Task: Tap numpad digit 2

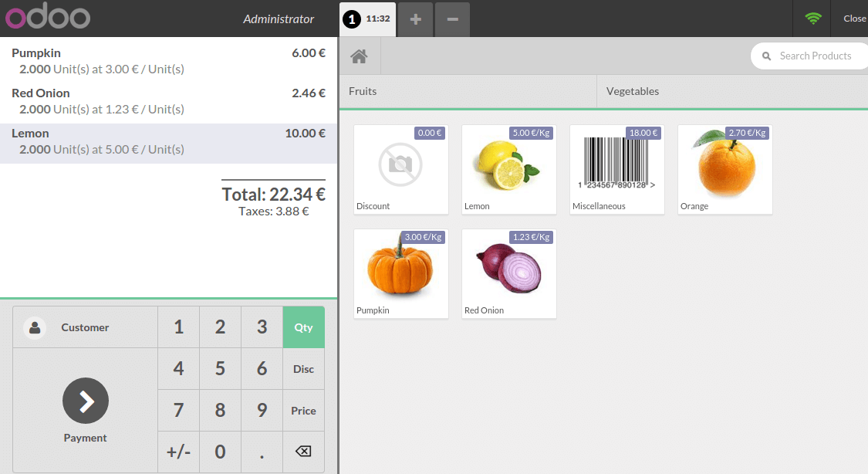Action: coord(221,327)
